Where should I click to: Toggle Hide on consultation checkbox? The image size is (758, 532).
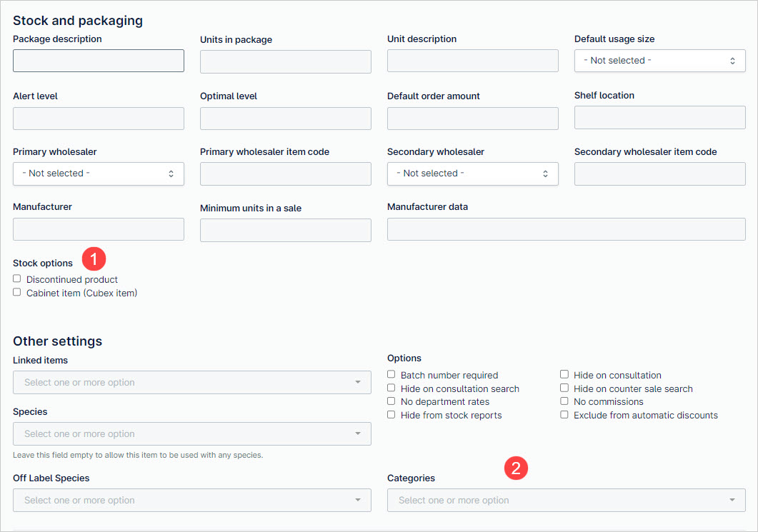click(564, 374)
